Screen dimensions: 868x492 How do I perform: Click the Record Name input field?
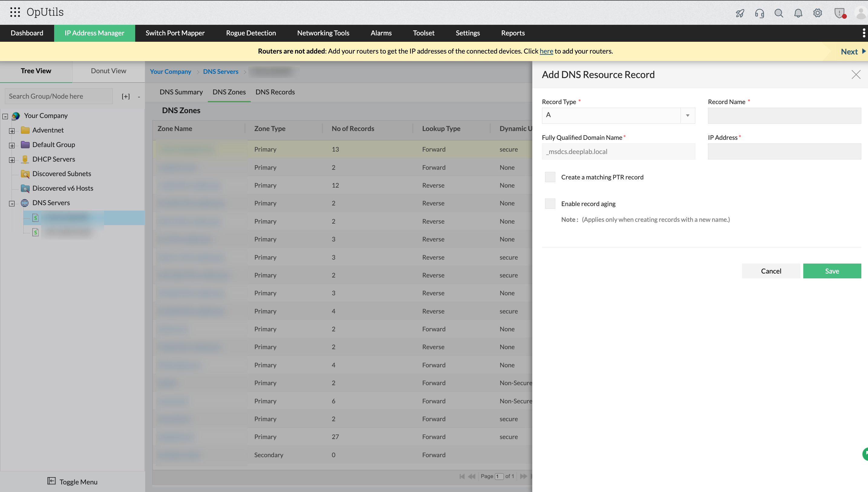click(784, 116)
